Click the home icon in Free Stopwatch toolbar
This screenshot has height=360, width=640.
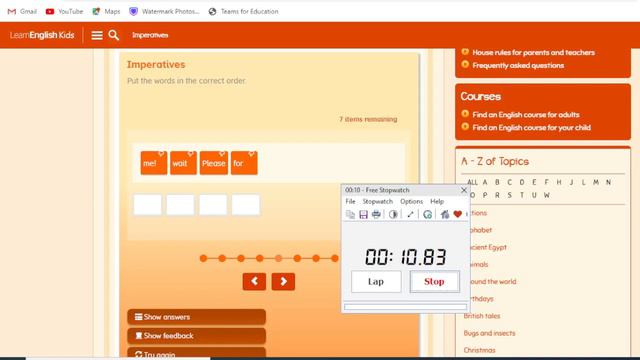pos(445,214)
